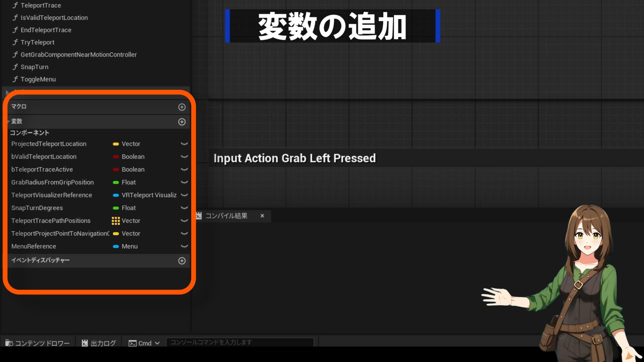The height and width of the screenshot is (362, 644).
Task: Toggle eye icon for bValidTeleportLocation
Action: tap(184, 157)
